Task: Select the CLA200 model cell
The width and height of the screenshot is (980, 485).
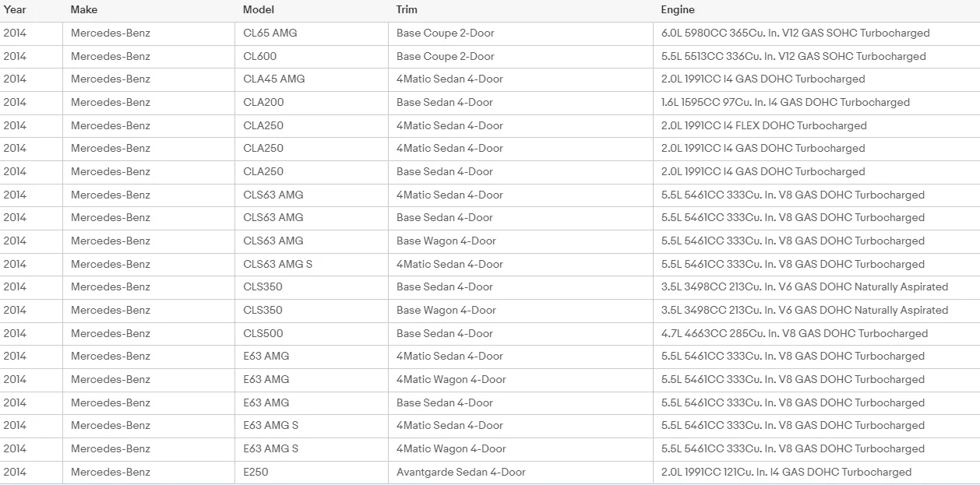Action: click(312, 103)
